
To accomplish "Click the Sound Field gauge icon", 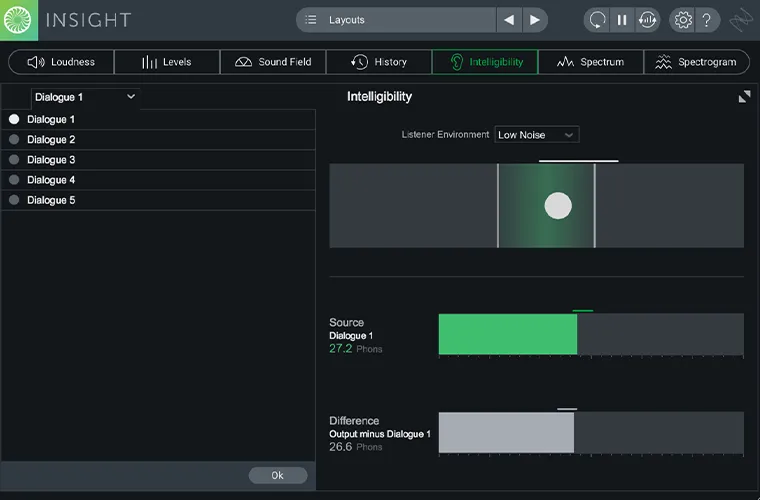I will 243,62.
